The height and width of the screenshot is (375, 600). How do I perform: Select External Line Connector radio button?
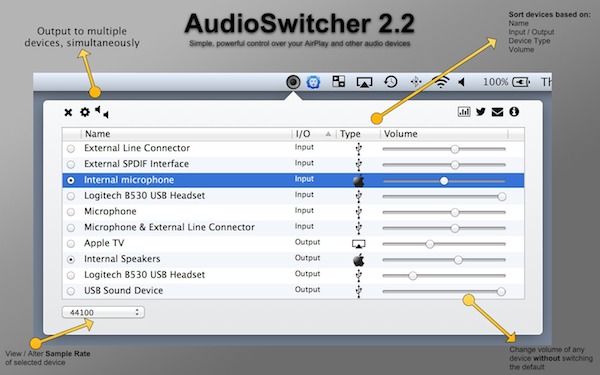tap(71, 148)
